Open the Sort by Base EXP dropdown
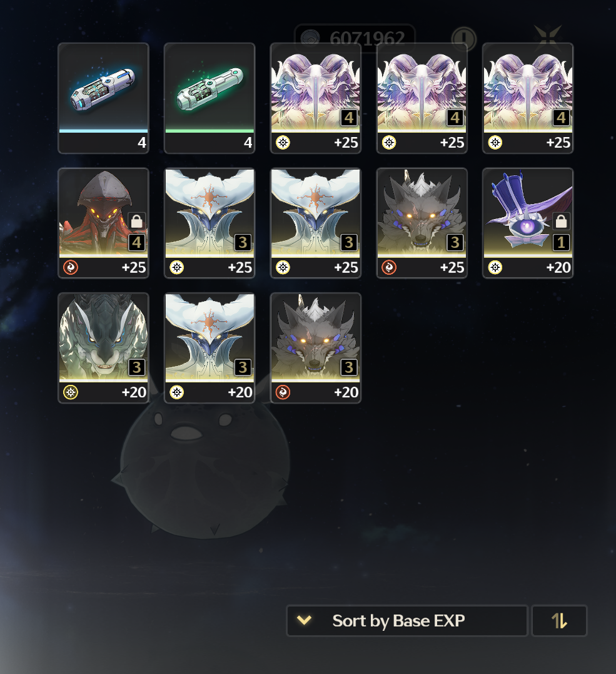The height and width of the screenshot is (674, 616). tap(406, 621)
